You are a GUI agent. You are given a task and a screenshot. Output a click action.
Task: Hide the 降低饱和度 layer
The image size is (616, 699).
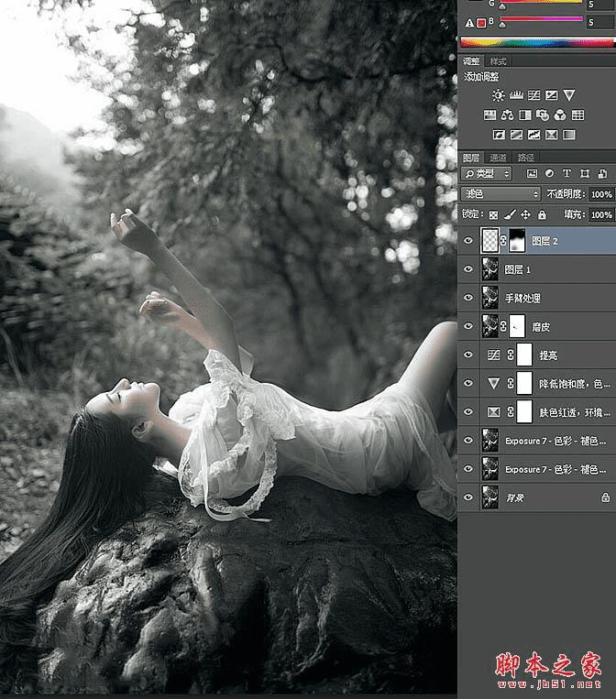click(x=468, y=383)
